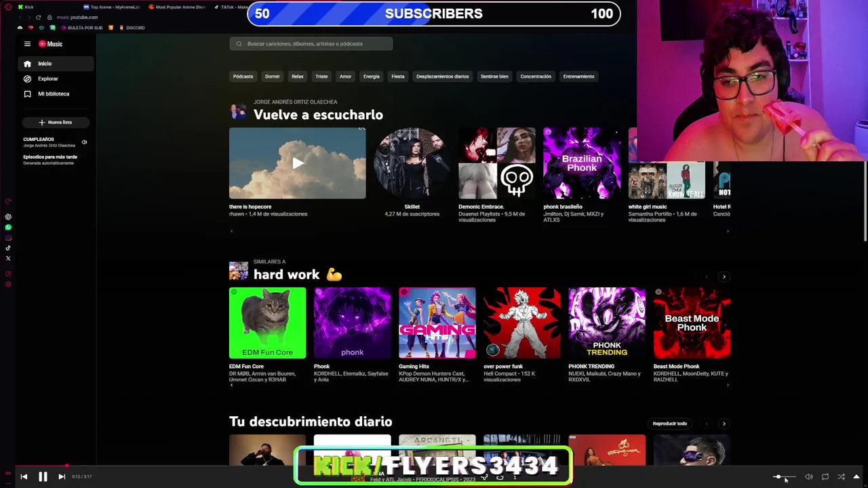This screenshot has height=488, width=868.
Task: Click the search field Buscar canciones
Action: (x=311, y=44)
